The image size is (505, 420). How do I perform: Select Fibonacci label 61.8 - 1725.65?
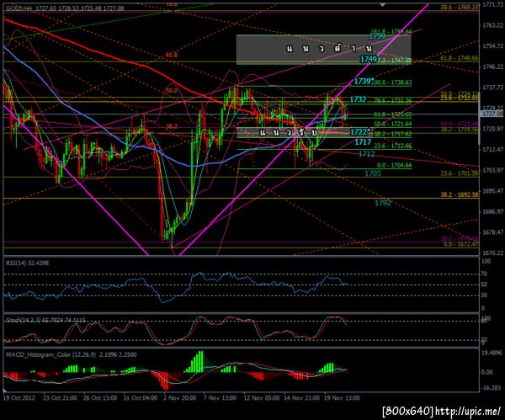pyautogui.click(x=392, y=114)
